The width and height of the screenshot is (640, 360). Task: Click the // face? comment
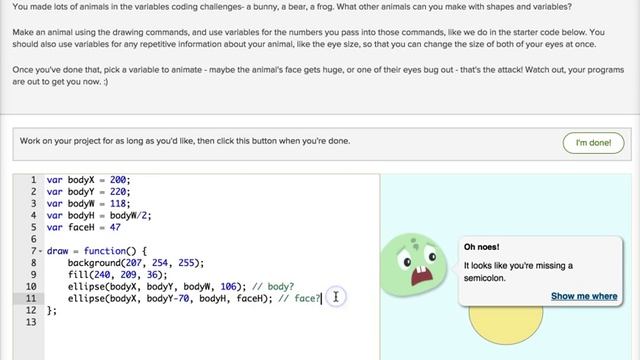[x=299, y=298]
